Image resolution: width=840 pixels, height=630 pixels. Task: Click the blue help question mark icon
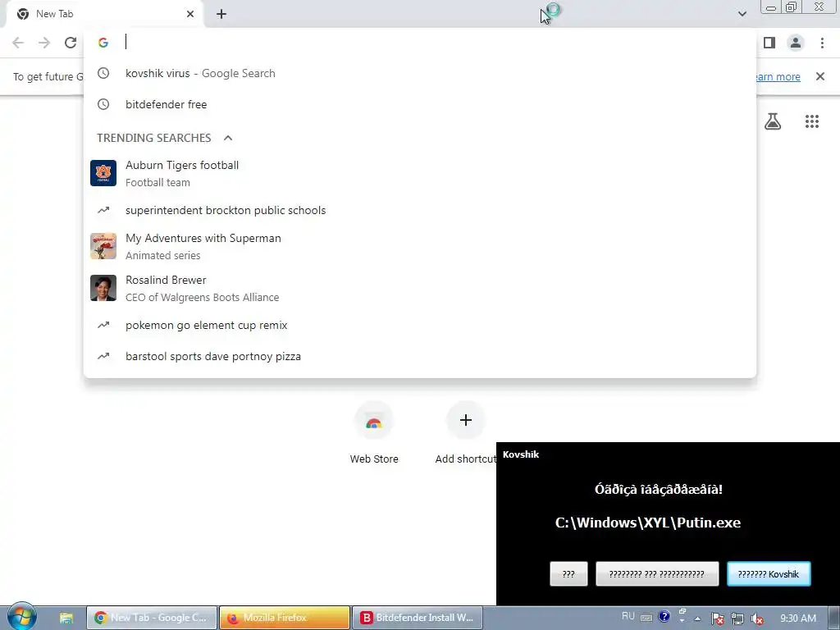(664, 617)
